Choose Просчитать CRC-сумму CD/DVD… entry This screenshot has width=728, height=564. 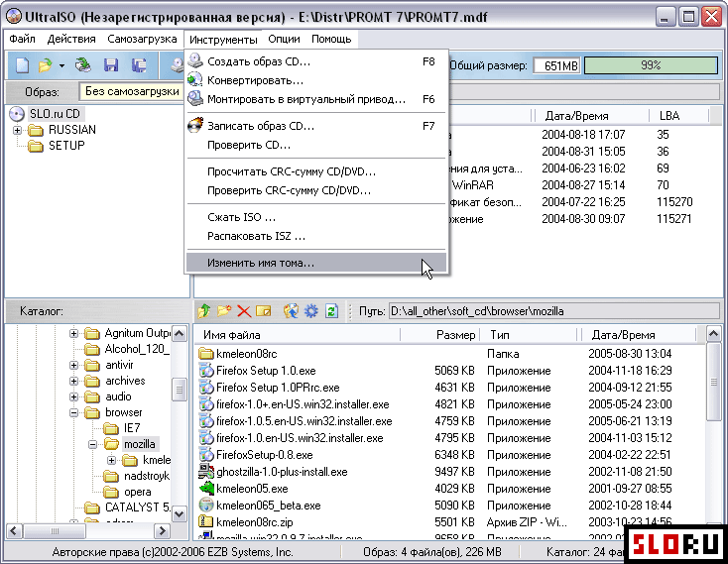pyautogui.click(x=316, y=171)
